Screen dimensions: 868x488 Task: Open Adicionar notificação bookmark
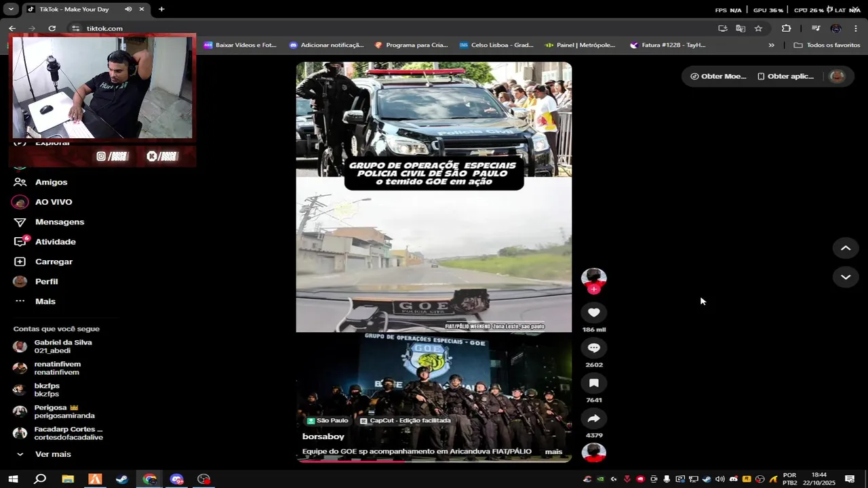click(x=327, y=45)
